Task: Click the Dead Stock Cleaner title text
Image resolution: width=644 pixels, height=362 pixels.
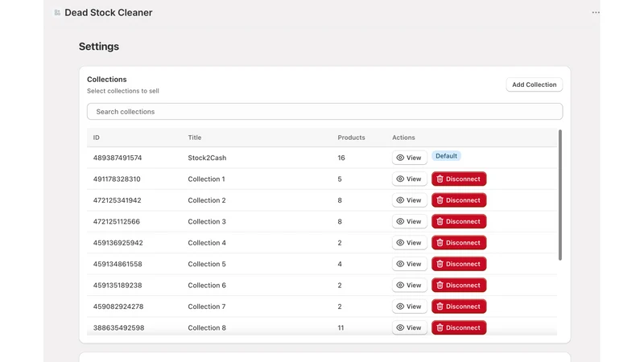Action: pos(109,13)
